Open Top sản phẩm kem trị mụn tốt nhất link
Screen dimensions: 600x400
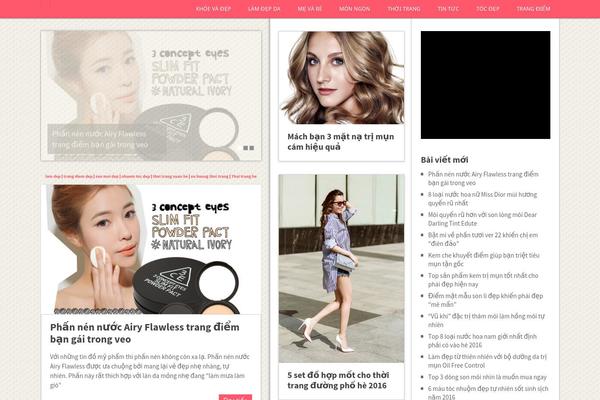483,280
